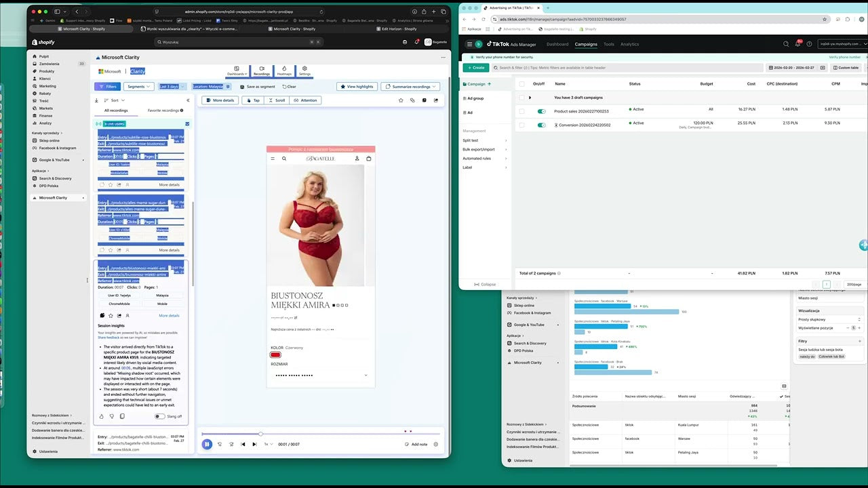
Task: Open the ROZMIAR size dropdown in the preview
Action: pos(320,375)
